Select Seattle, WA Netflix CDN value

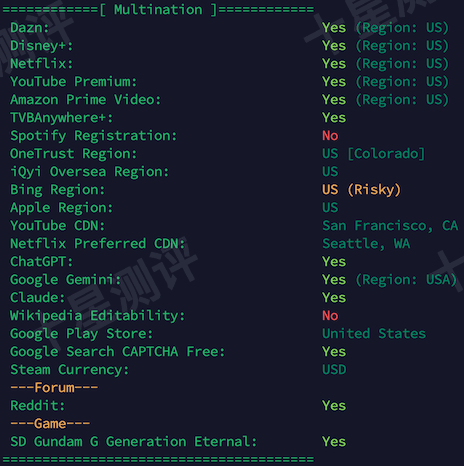(366, 244)
